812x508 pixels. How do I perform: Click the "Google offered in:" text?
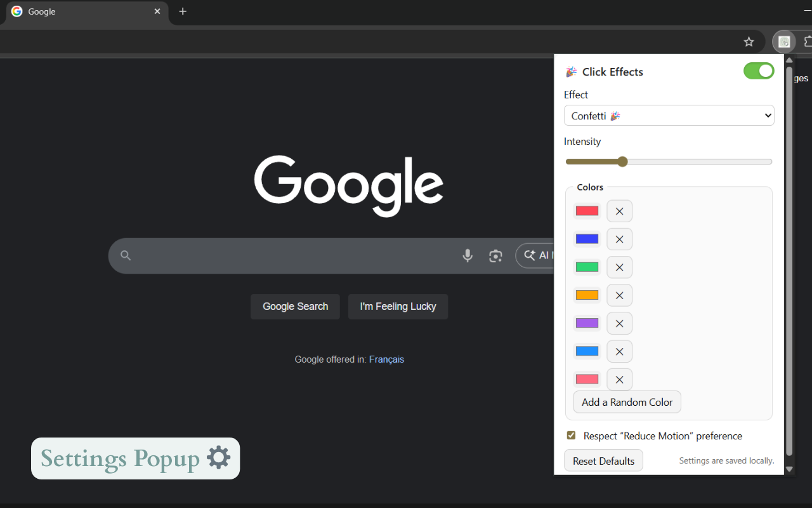pos(330,359)
